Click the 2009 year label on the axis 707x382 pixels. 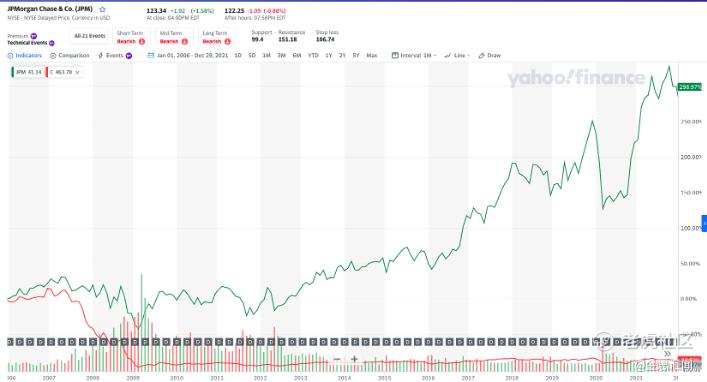pos(133,378)
